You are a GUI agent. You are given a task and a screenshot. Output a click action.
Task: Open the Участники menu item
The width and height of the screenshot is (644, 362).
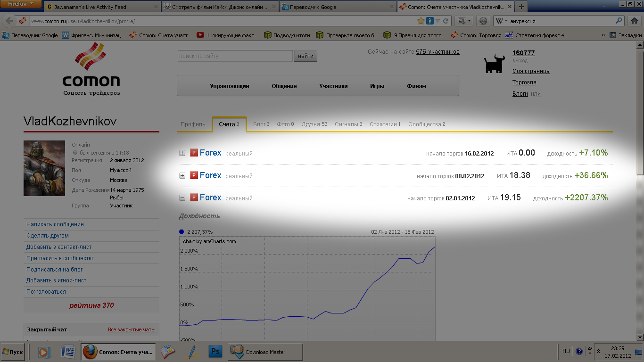tap(333, 86)
